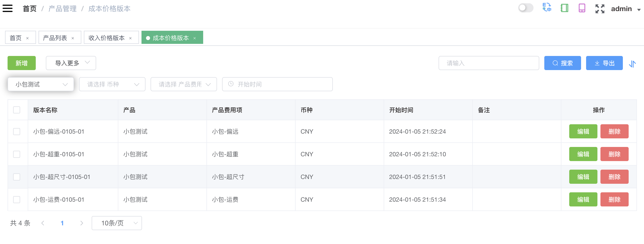
Task: Close the 收入价格版本 tab
Action: [x=130, y=38]
